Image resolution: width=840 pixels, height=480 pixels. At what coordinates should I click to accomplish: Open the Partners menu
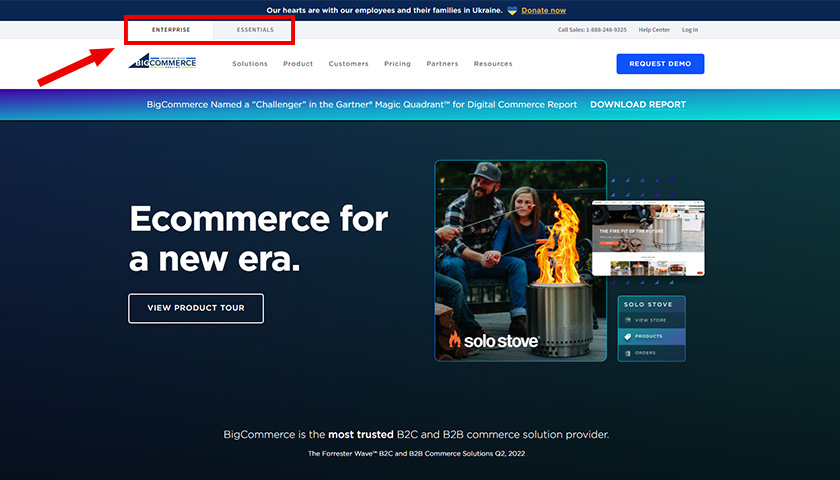[x=442, y=64]
